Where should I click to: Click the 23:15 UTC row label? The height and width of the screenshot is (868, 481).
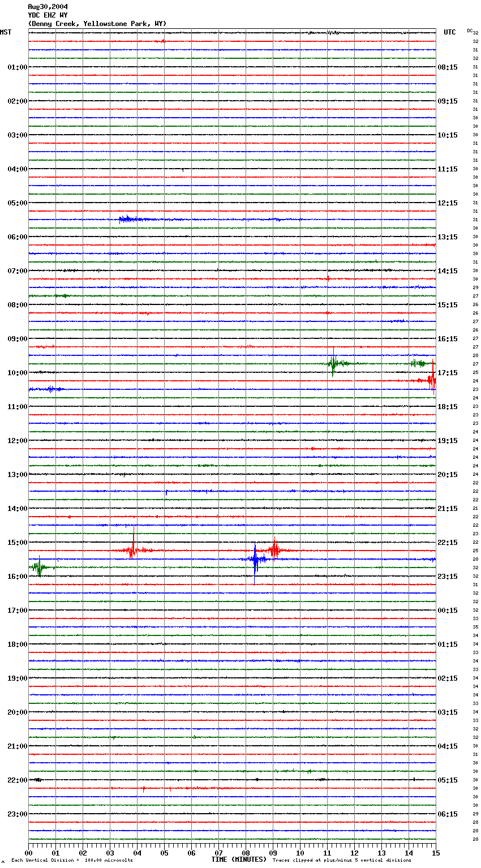click(448, 577)
